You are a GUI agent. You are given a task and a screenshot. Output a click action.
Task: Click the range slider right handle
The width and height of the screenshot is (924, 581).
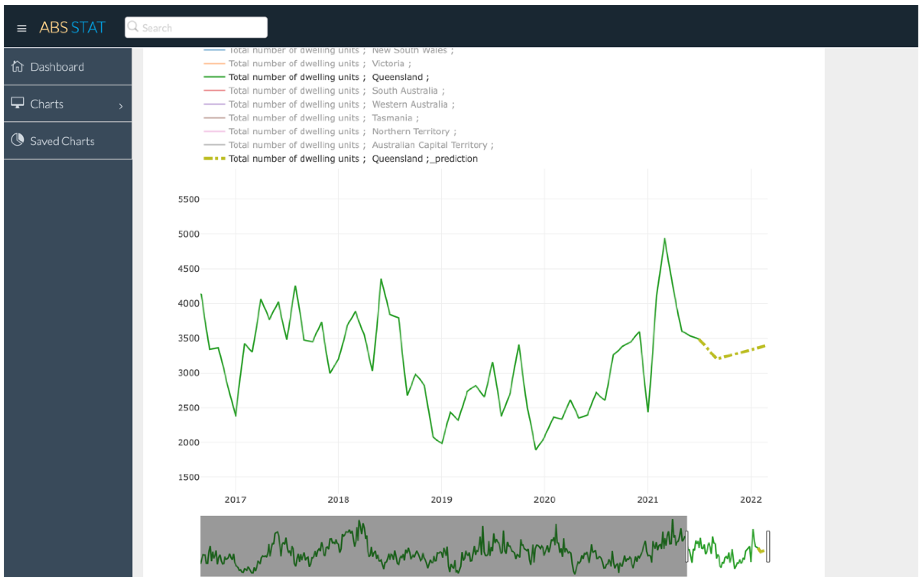point(768,546)
